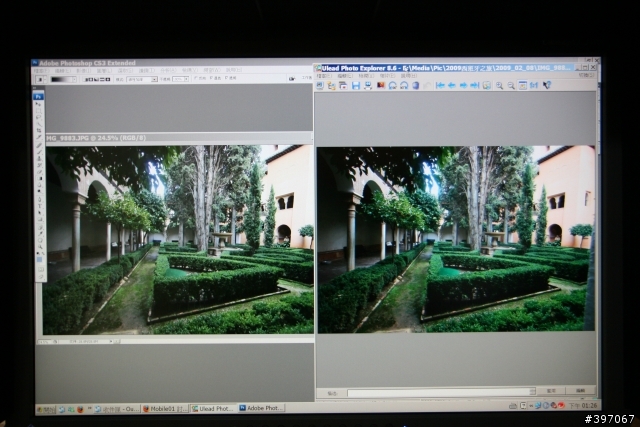This screenshot has height=427, width=640.
Task: Click the IMG_9883.JPG document title bar
Action: coord(179,138)
